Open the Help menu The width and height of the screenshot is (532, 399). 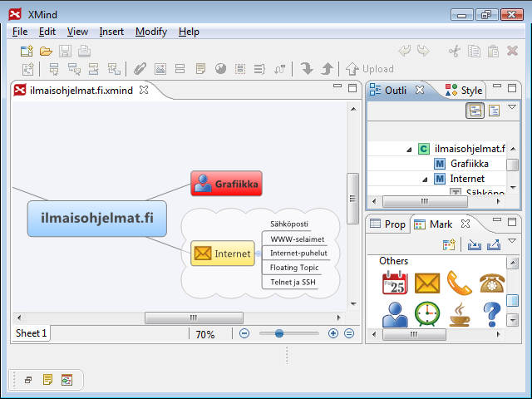tap(189, 32)
